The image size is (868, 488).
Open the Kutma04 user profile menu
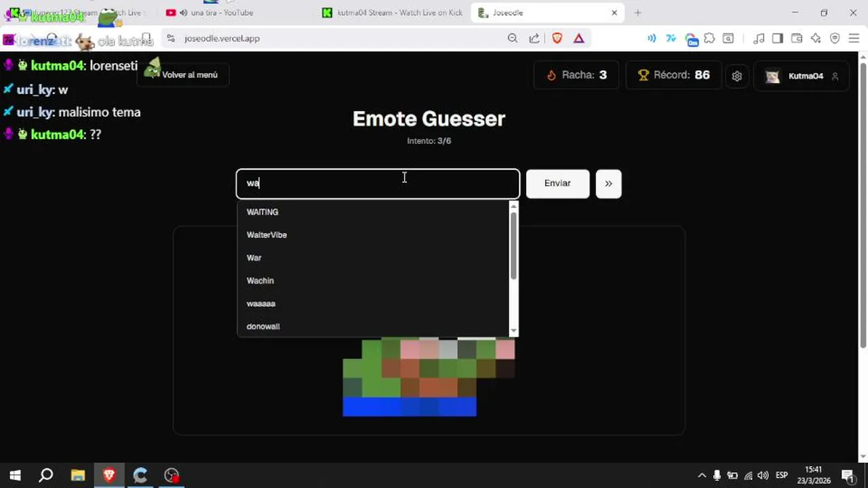[x=802, y=76]
